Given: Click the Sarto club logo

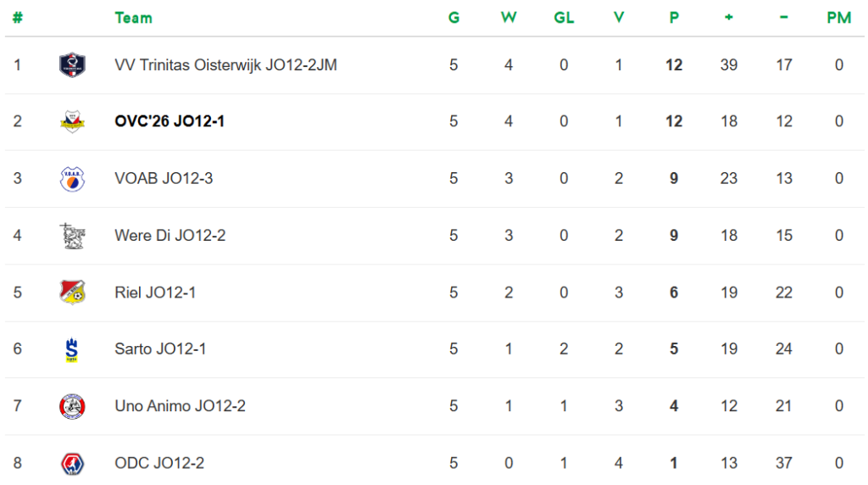Looking at the screenshot, I should (x=72, y=349).
